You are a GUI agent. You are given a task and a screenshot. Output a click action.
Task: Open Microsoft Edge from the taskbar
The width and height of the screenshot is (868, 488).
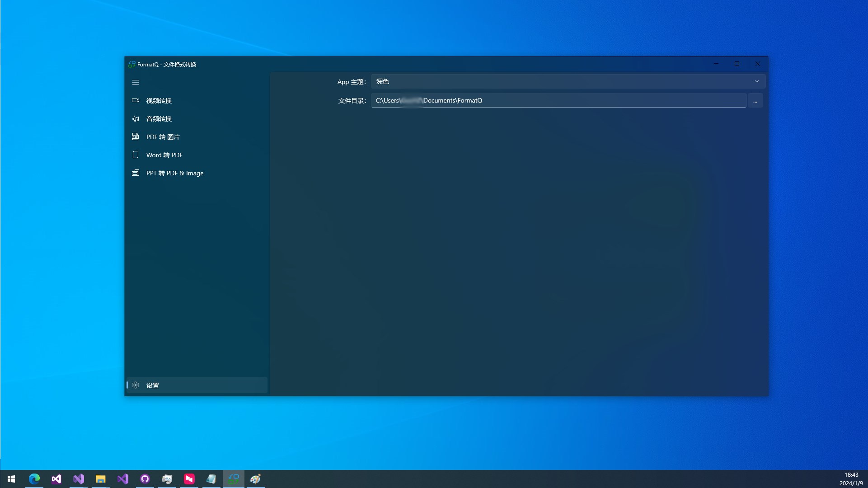point(34,479)
